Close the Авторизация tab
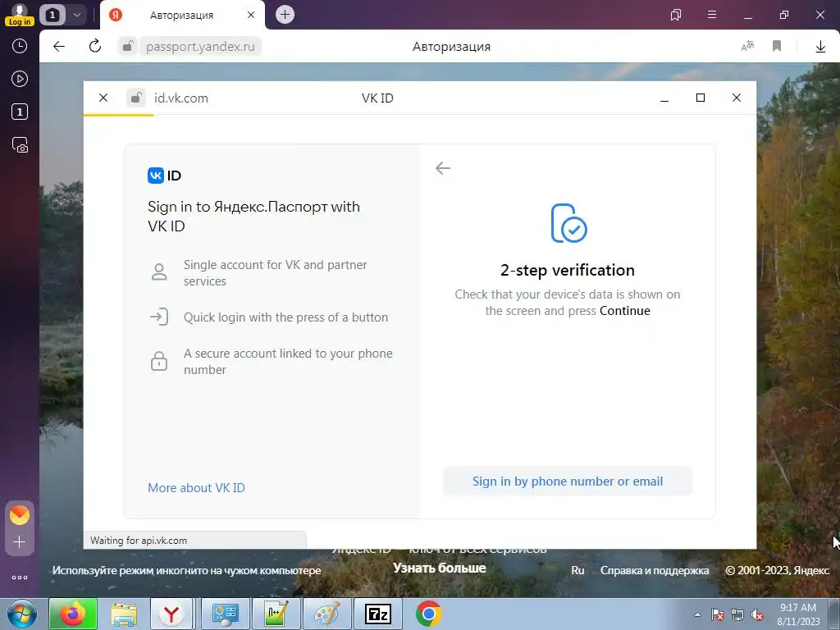The image size is (840, 630). pos(251,15)
